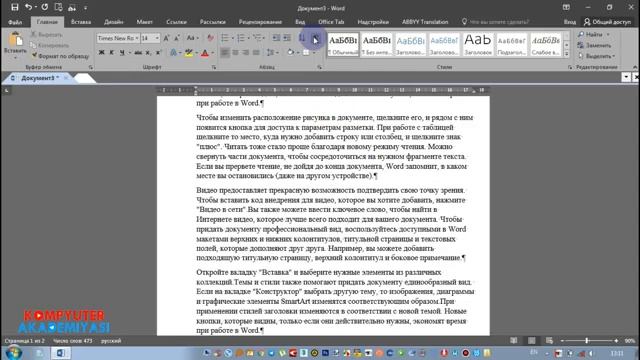The height and width of the screenshot is (360, 640).
Task: Open the ABBYY Translation tab
Action: (425, 22)
